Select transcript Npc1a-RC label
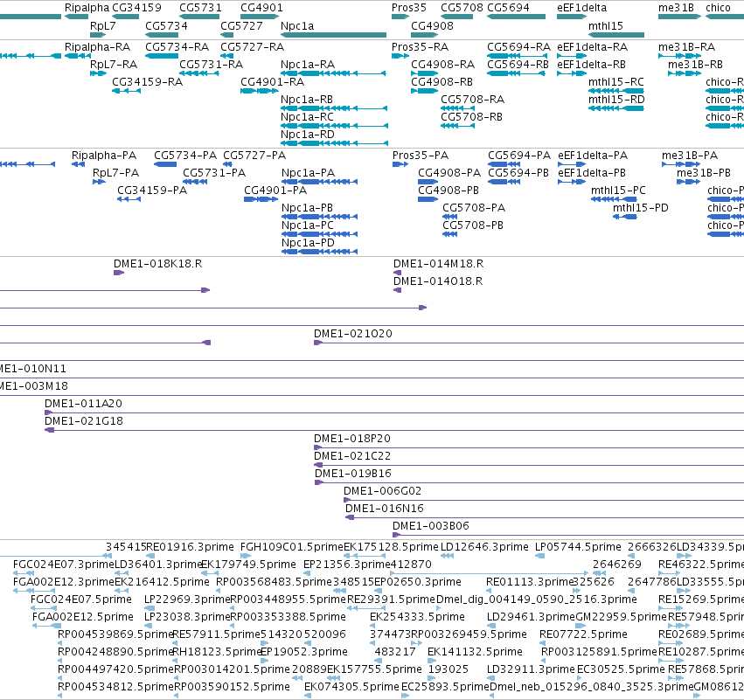This screenshot has width=744, height=700. [307, 117]
